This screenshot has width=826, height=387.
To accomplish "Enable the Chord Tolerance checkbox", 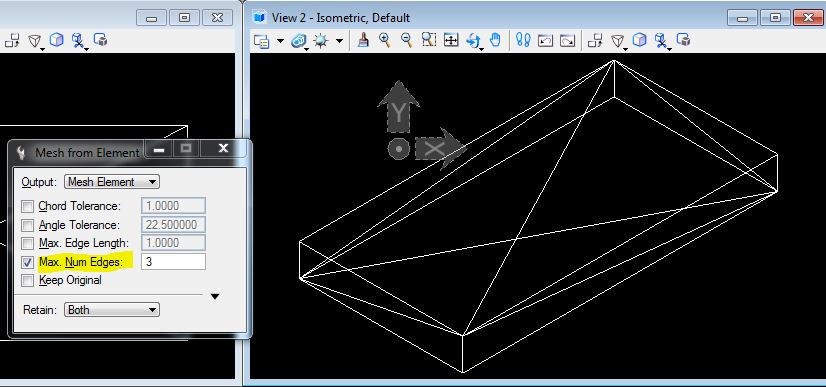I will coord(27,206).
